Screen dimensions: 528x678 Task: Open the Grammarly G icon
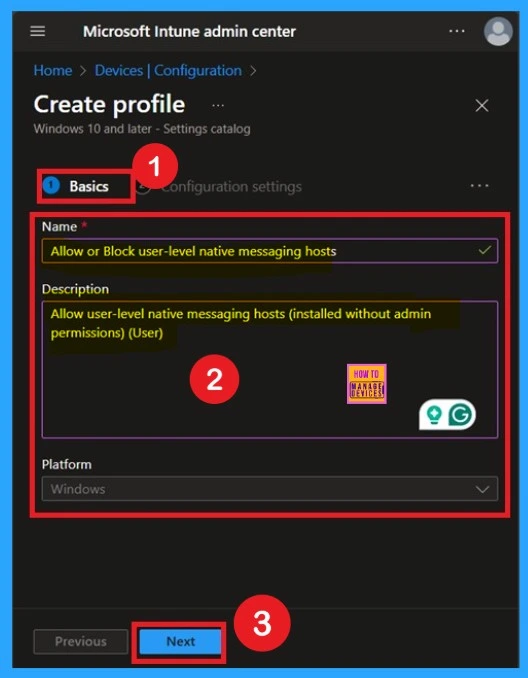tap(460, 415)
